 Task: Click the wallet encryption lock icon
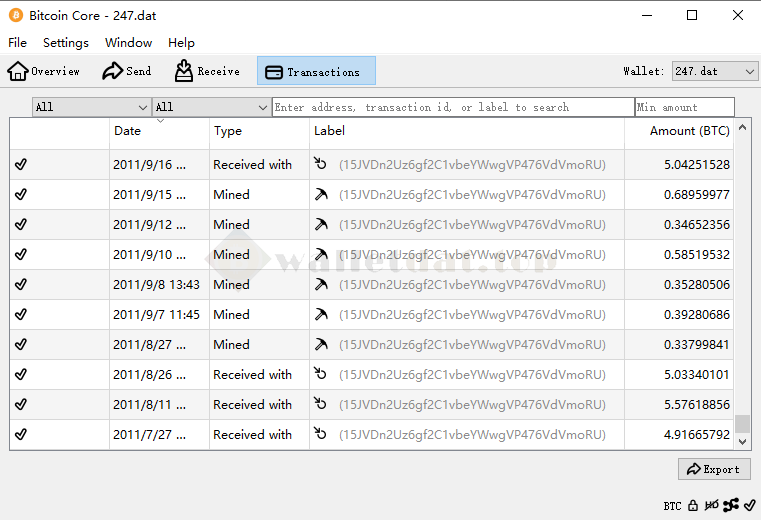coord(693,505)
